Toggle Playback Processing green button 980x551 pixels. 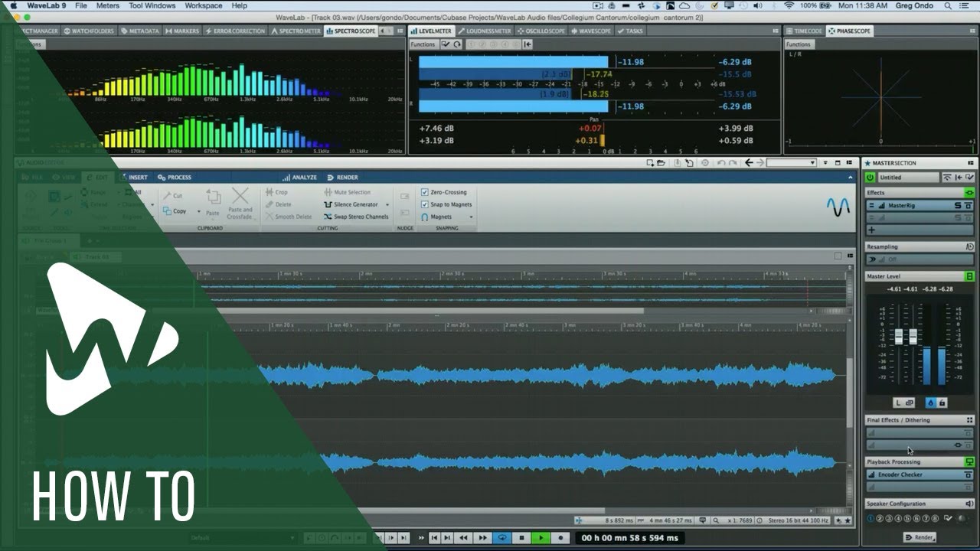tap(969, 462)
